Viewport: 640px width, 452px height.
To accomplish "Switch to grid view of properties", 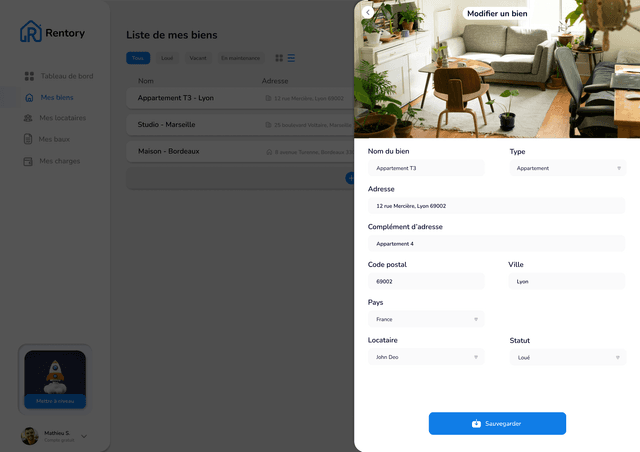I will (x=279, y=58).
